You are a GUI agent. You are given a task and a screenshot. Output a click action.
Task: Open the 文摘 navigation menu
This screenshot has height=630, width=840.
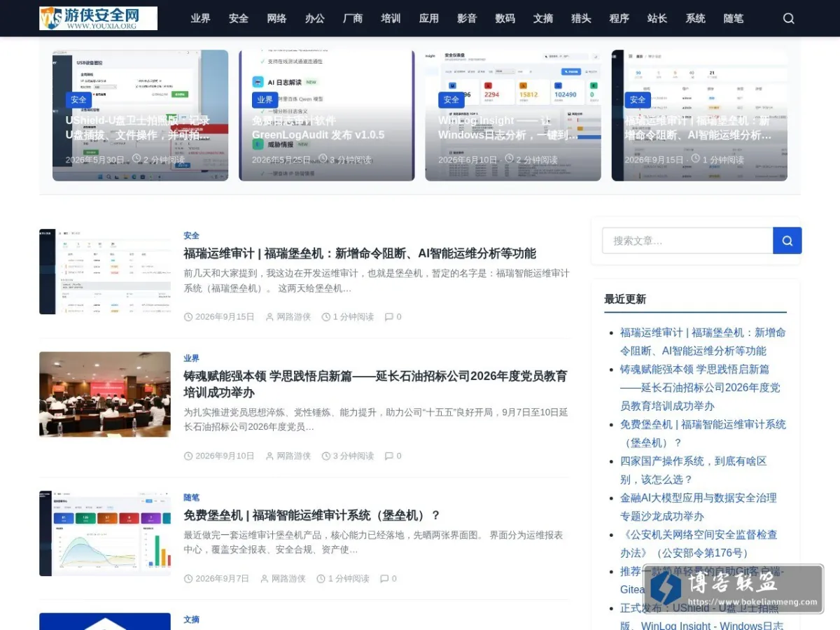tap(543, 18)
